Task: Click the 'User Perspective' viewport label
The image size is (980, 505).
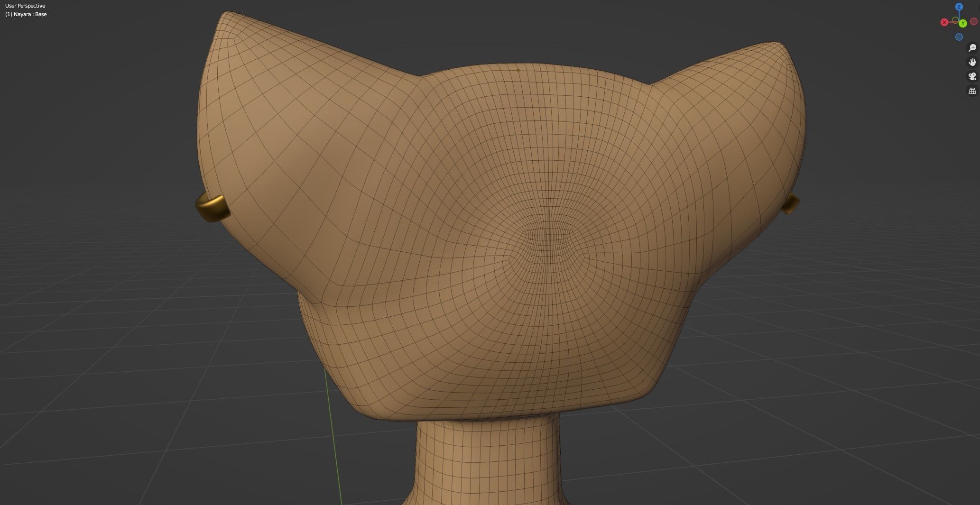Action: tap(25, 6)
